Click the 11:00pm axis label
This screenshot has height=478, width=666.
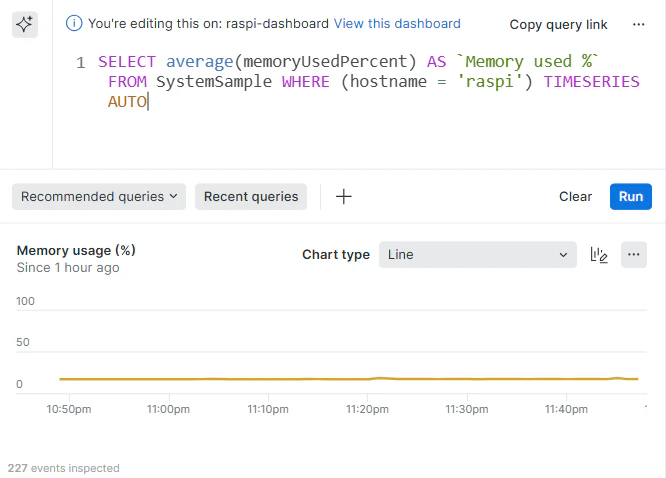(168, 409)
